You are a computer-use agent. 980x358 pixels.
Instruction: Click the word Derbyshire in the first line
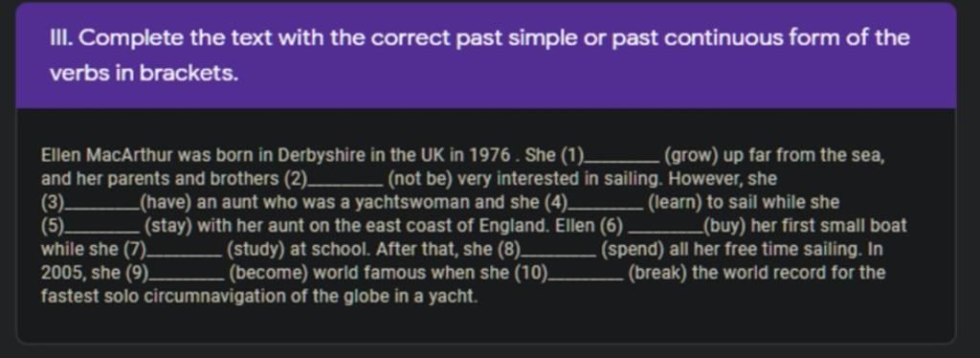[x=322, y=156]
